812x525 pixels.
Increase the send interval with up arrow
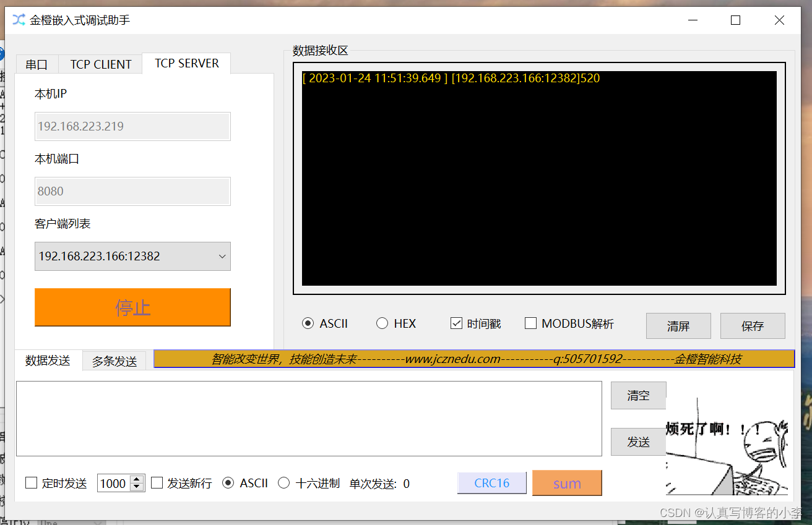(x=137, y=479)
